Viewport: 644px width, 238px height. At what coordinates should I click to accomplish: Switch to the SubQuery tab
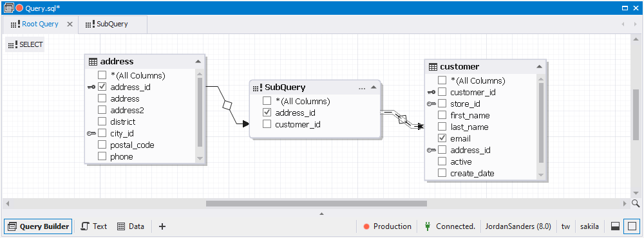[112, 24]
